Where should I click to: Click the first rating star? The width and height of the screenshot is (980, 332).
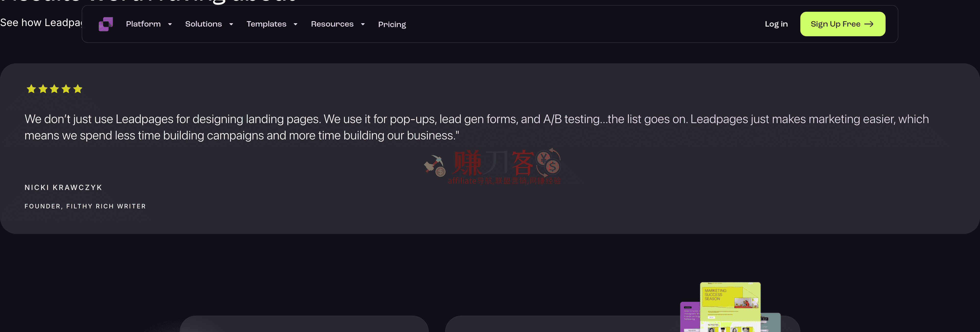coord(31,89)
